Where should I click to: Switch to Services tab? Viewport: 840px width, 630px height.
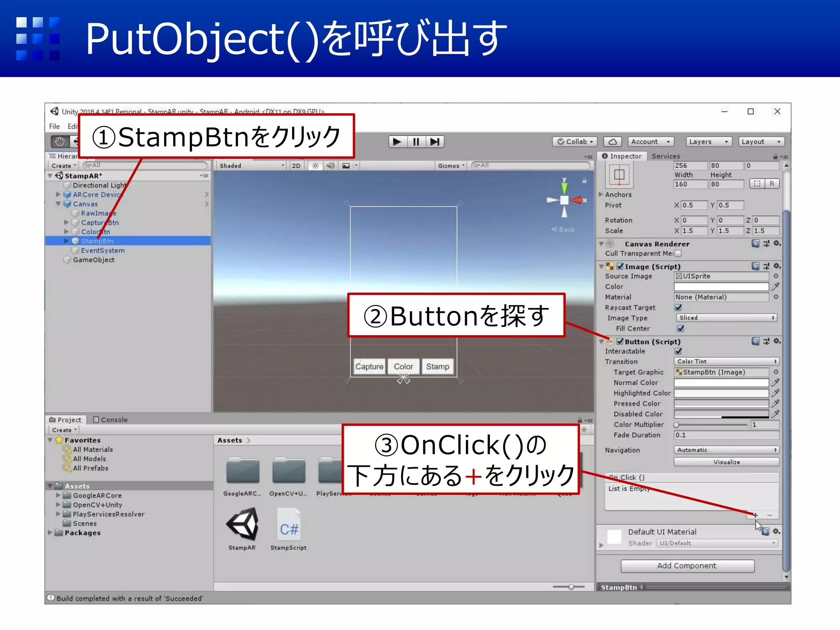point(665,156)
